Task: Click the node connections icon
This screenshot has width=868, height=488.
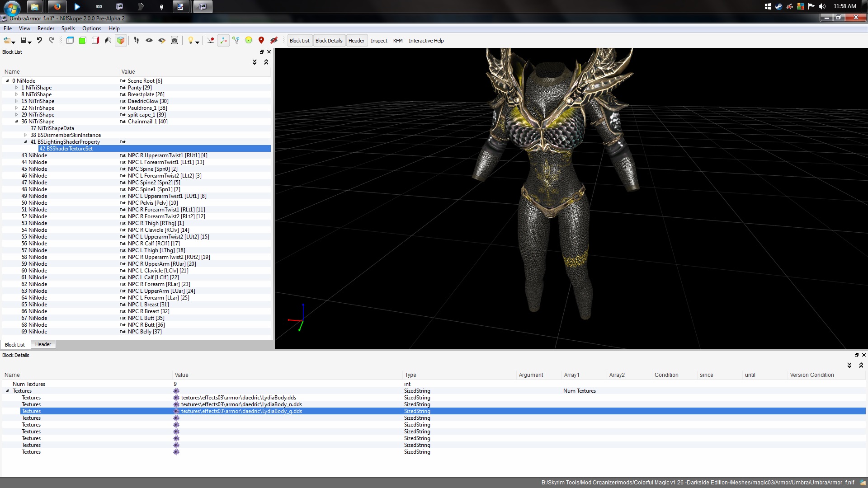Action: [236, 41]
